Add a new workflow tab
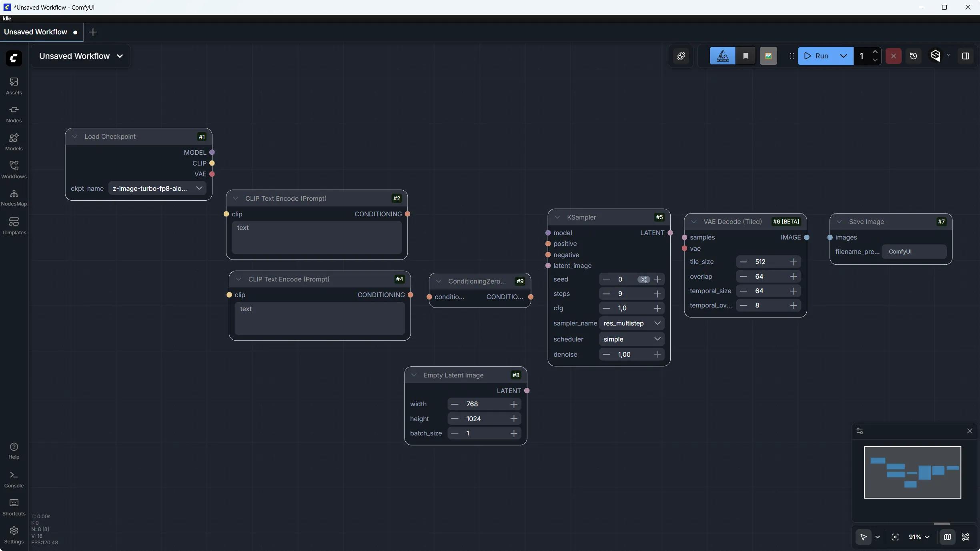 [93, 32]
